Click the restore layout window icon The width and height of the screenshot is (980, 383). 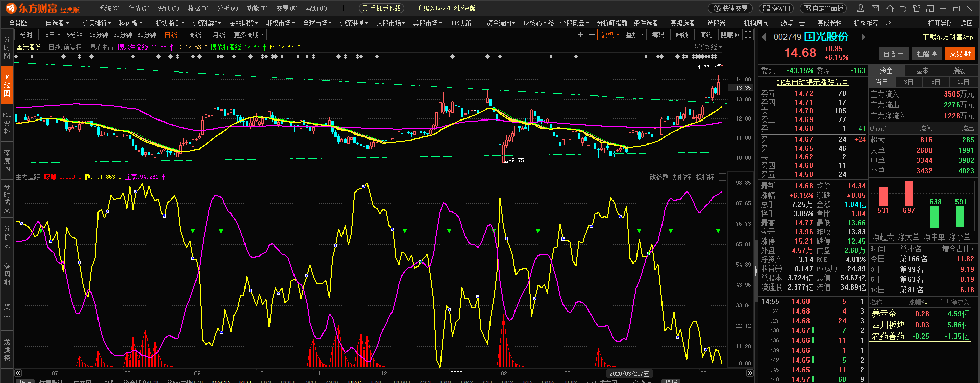tap(929, 8)
